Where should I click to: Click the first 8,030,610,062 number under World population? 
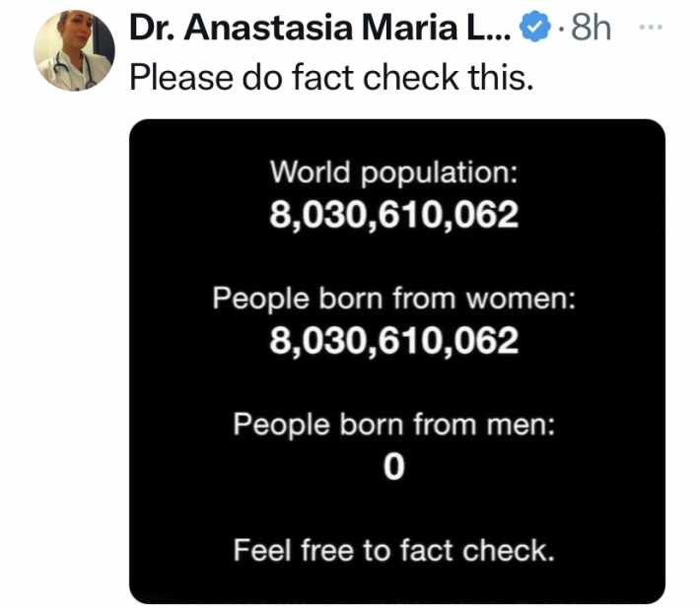[x=394, y=214]
